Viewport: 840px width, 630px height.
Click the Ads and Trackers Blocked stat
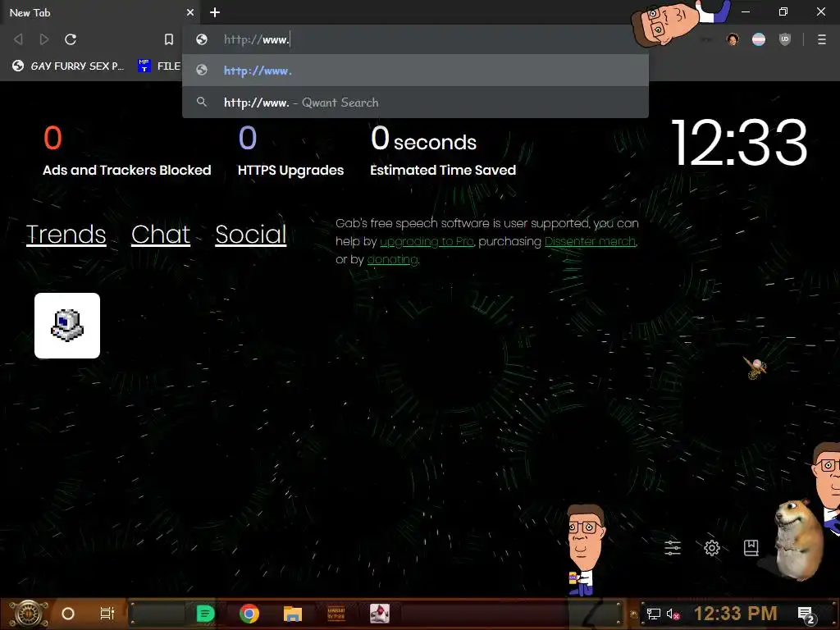pyautogui.click(x=126, y=150)
